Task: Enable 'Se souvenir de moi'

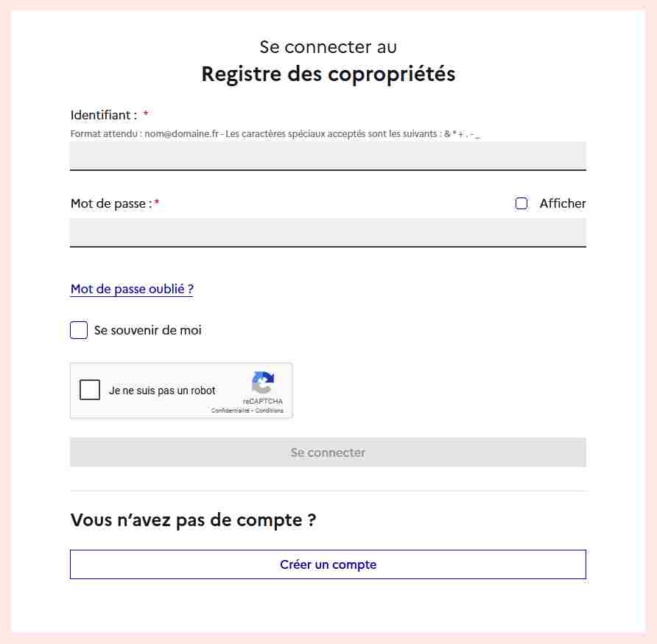Action: pos(78,330)
